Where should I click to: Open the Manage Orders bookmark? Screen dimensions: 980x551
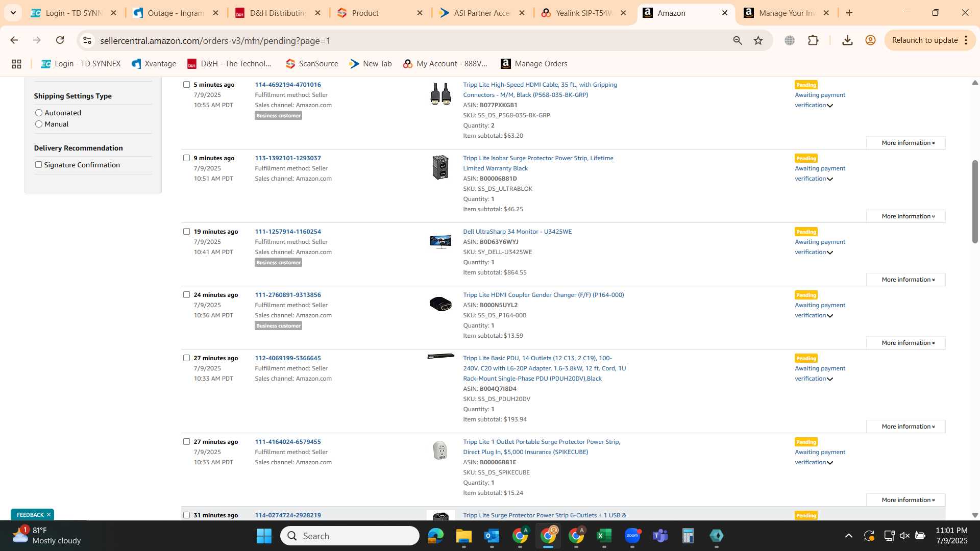pos(534,64)
